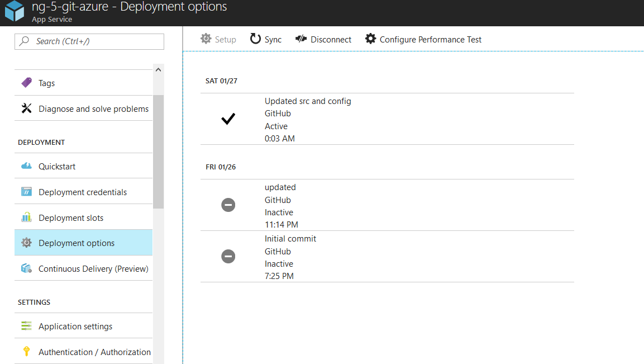Viewport: 644px width, 364px height.
Task: Click the Active status text
Action: [276, 126]
